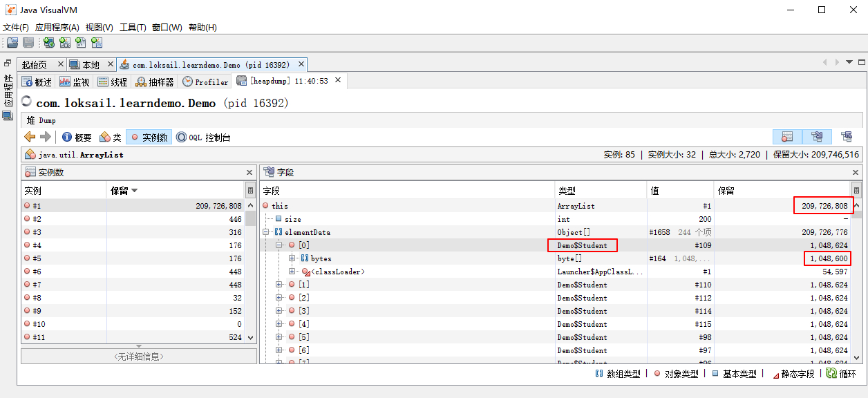
Task: Close the 字段 panel
Action: (856, 173)
